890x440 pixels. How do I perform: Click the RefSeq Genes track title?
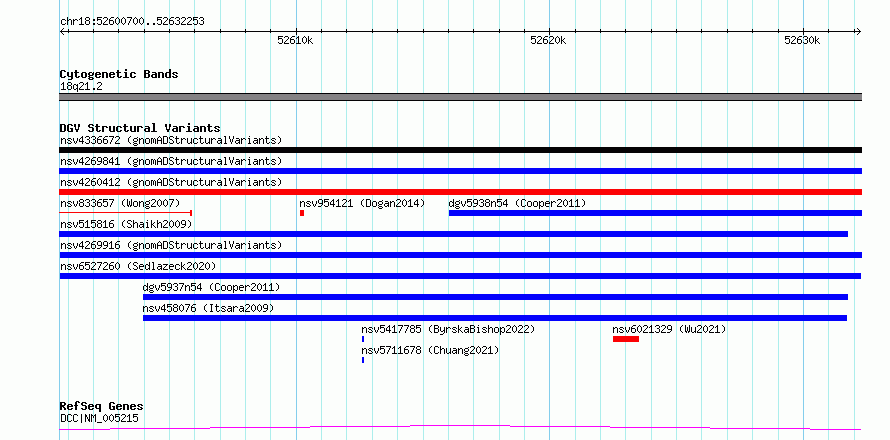102,407
